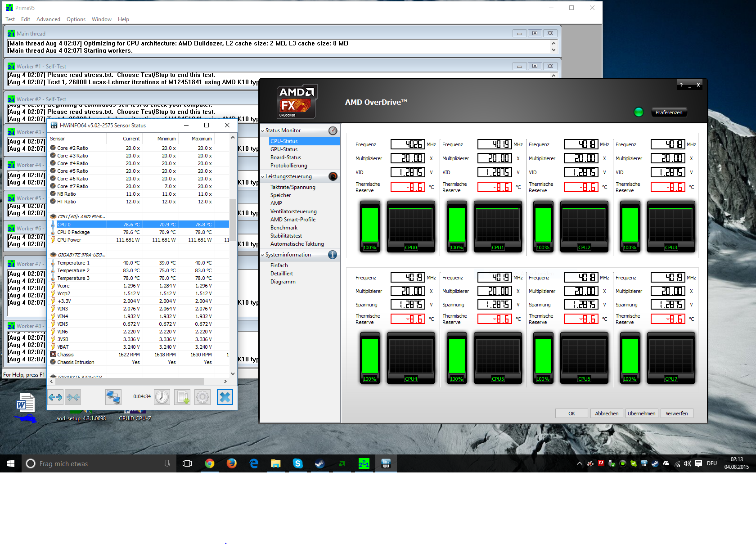Image resolution: width=756 pixels, height=544 pixels.
Task: Open the network computers button in HWiNFO
Action: (x=113, y=397)
